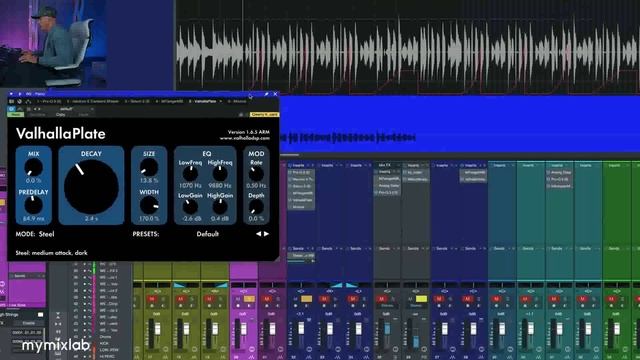
Task: Move the light-blue fader on first gray channel
Action: pos(387,329)
